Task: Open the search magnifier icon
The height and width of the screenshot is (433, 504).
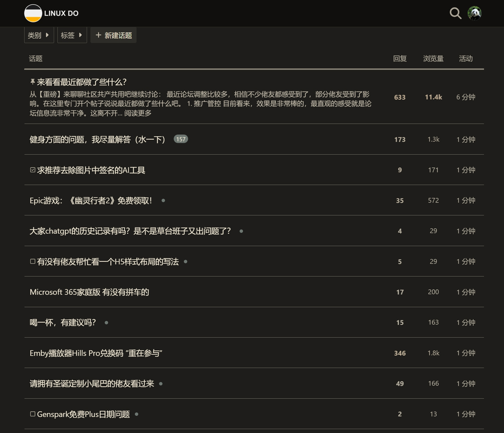Action: pyautogui.click(x=455, y=13)
